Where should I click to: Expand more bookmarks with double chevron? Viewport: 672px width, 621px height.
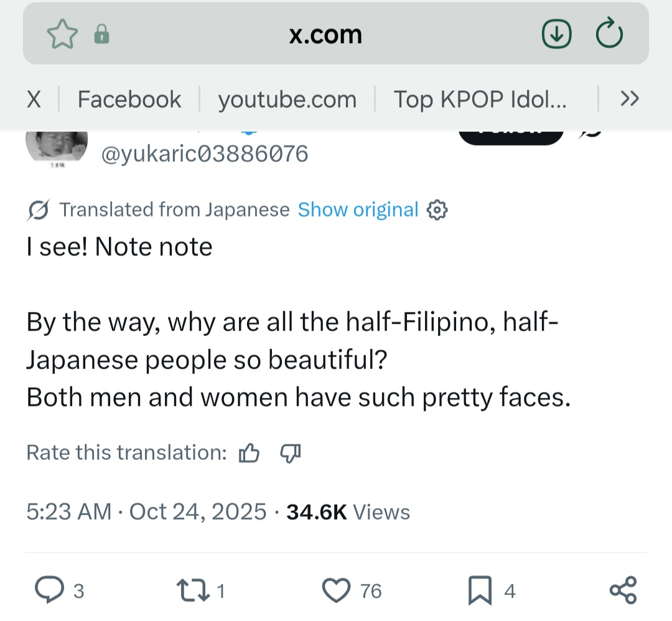[630, 98]
